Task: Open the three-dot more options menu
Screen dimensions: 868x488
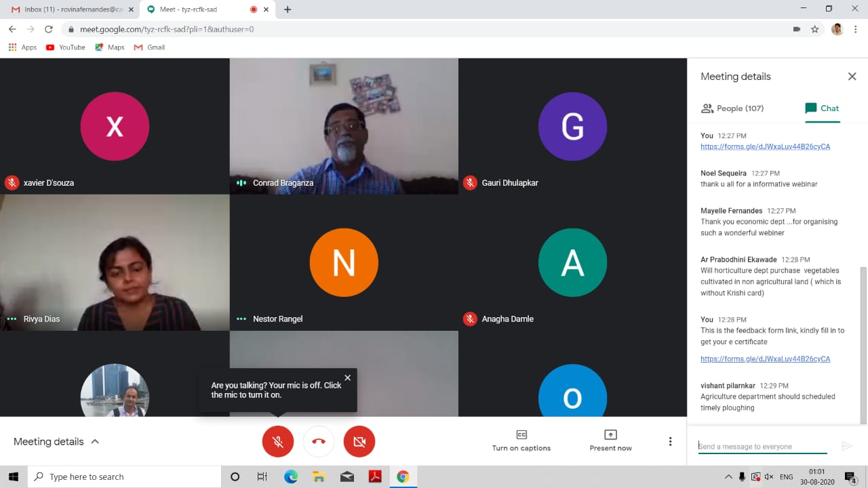Action: pyautogui.click(x=670, y=441)
